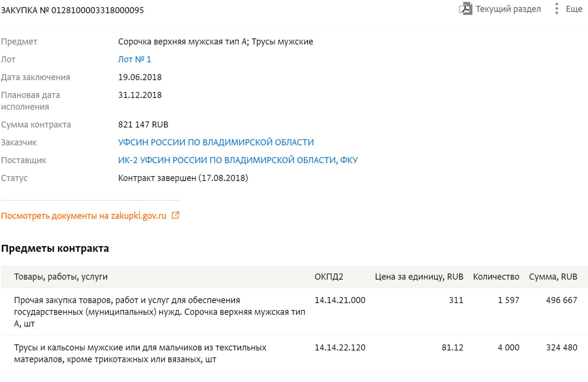Screen dimensions: 588x382
Task: Click the 496 667 sum cell
Action: pyautogui.click(x=561, y=300)
